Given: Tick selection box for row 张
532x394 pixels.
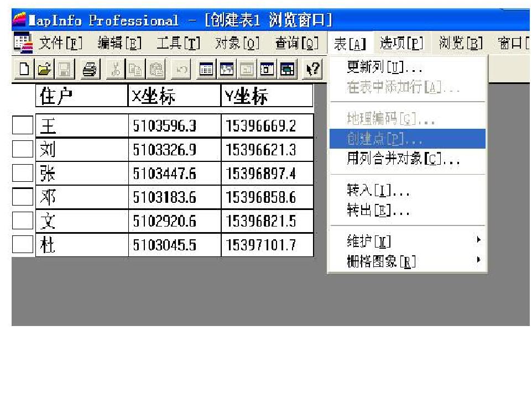Looking at the screenshot, I should coord(23,172).
